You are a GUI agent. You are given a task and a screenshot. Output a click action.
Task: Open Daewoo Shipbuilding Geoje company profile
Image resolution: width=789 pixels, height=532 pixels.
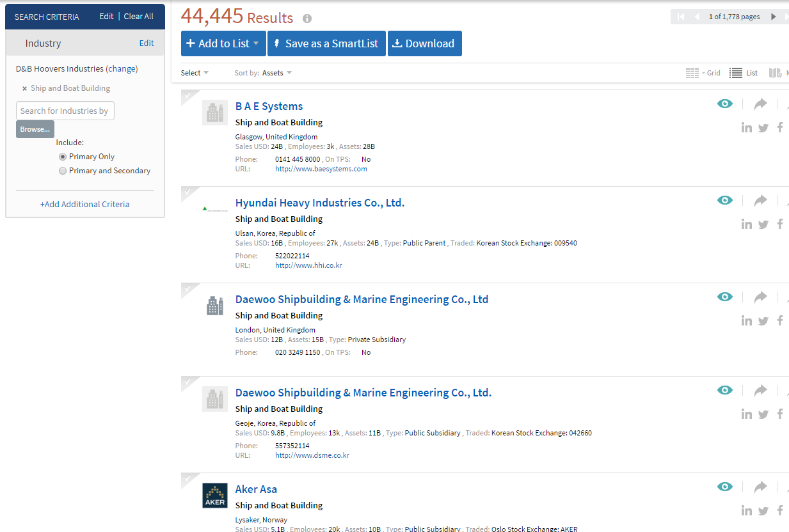(x=363, y=393)
